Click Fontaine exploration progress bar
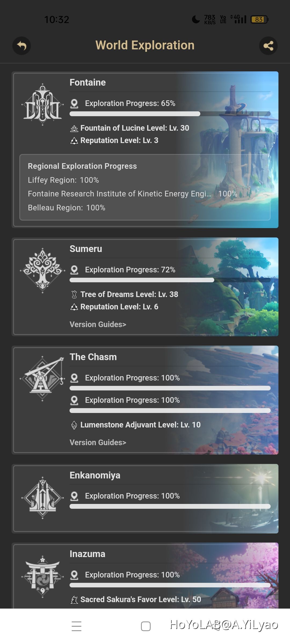 170,114
